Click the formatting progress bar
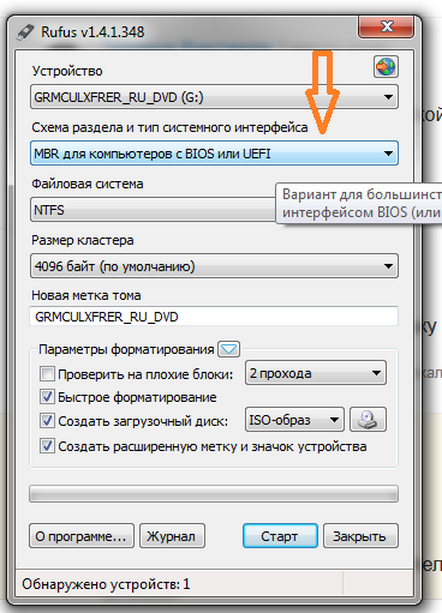This screenshot has height=613, width=442. click(x=214, y=494)
